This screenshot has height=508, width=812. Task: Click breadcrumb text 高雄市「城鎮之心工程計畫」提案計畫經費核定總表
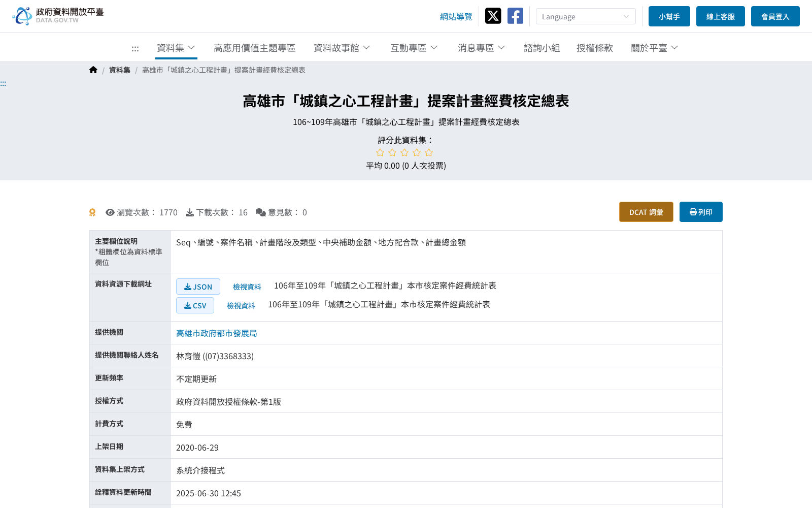224,70
